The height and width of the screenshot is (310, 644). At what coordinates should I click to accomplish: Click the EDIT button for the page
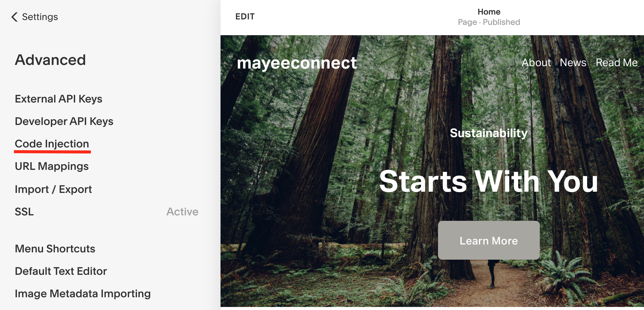click(245, 17)
